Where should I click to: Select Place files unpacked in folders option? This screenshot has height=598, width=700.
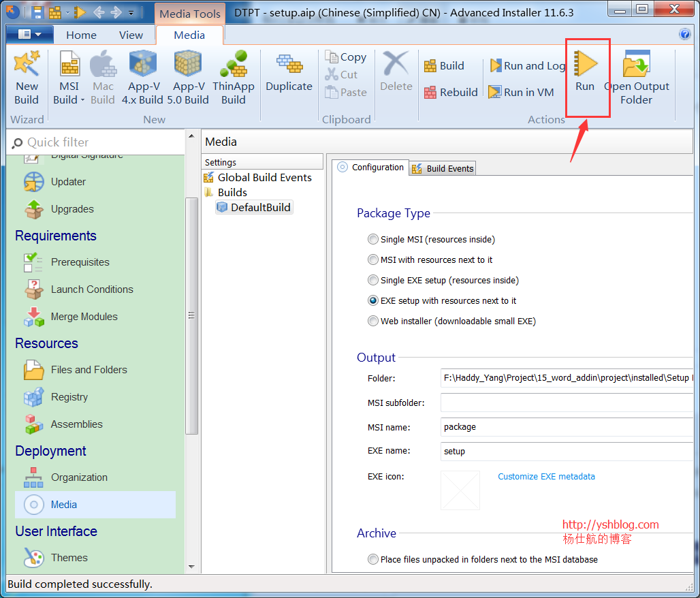click(x=483, y=560)
